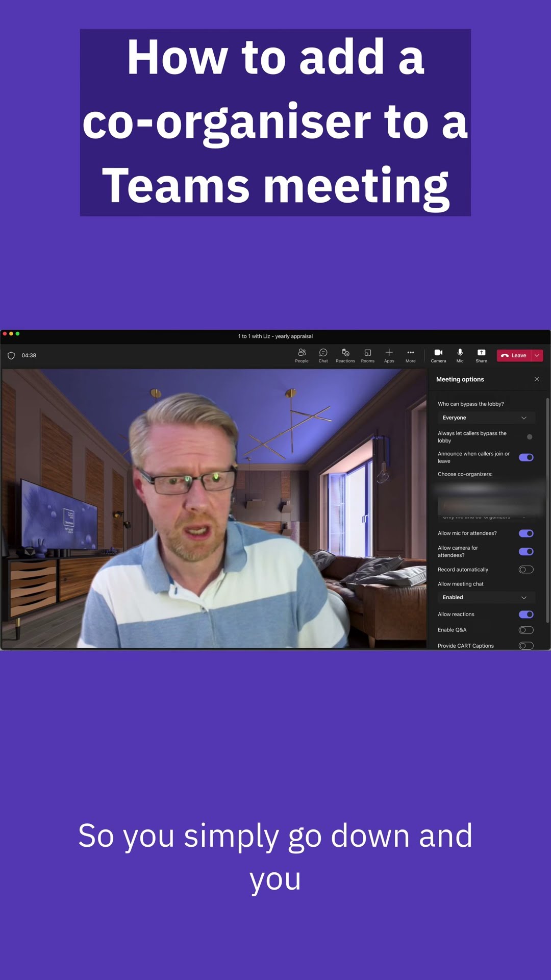Leave the meeting
This screenshot has height=980, width=551.
514,355
